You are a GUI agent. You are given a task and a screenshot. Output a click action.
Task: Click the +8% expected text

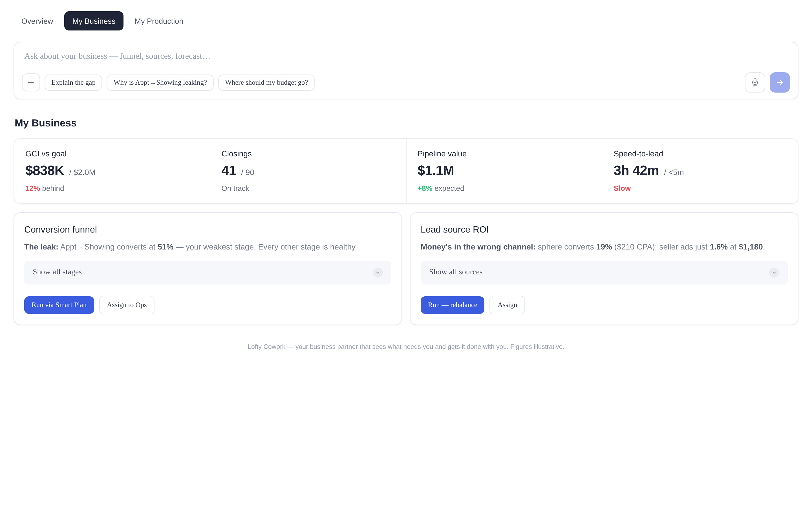click(x=441, y=189)
